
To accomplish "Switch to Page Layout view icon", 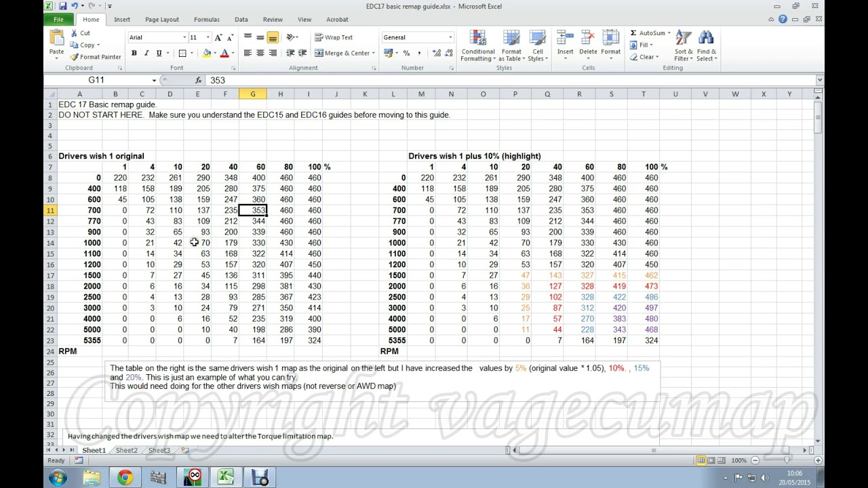I will (711, 460).
